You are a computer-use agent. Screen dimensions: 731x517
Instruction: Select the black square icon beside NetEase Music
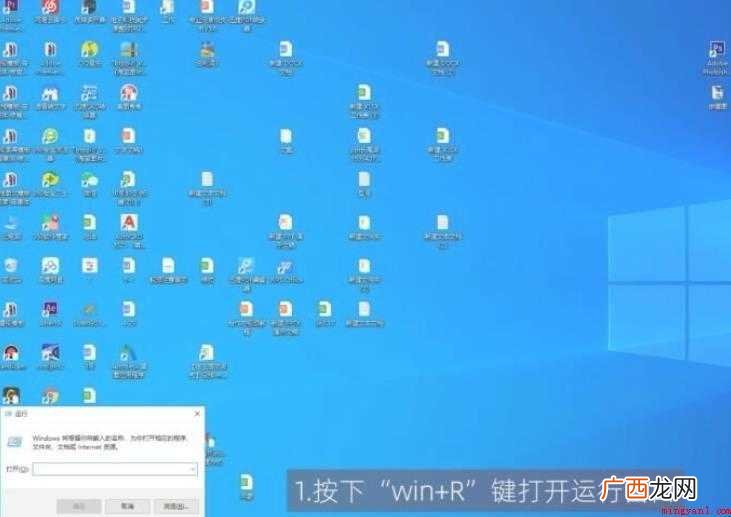coord(90,6)
